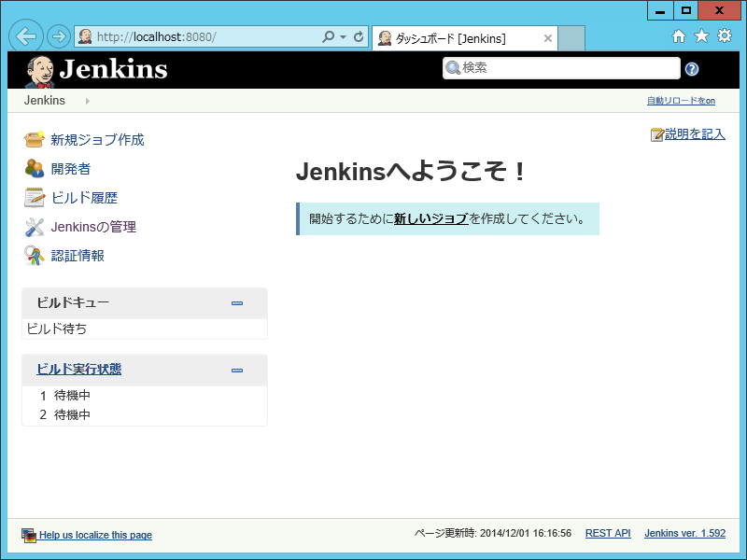Open the ビルド履歴 sidebar link

[x=84, y=198]
